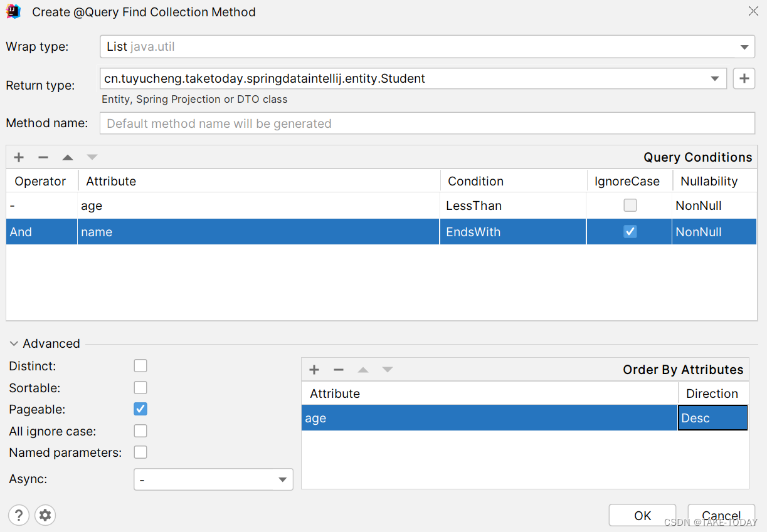Select the name attribute cell
767x532 pixels.
(x=259, y=231)
